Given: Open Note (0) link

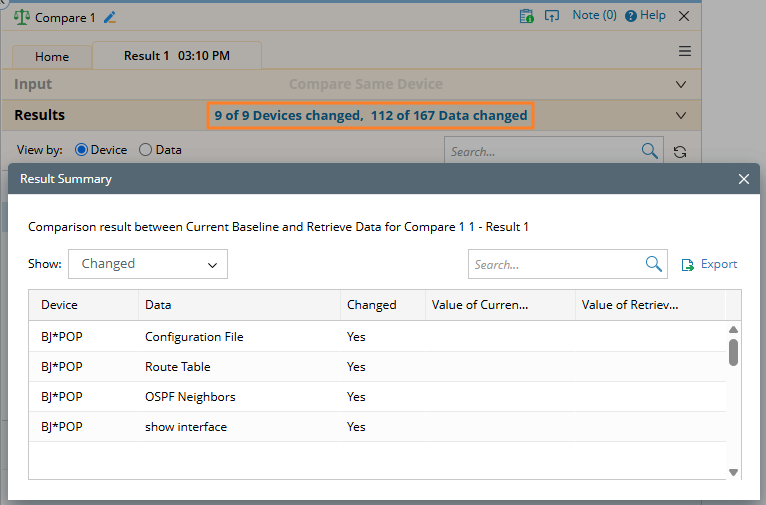Looking at the screenshot, I should tap(594, 16).
